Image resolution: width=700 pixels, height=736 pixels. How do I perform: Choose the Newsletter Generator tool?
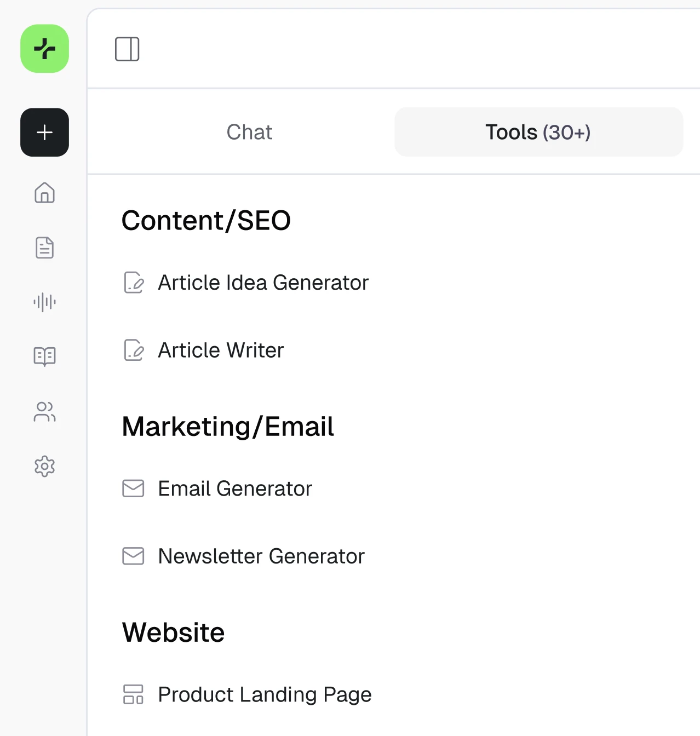pos(244,556)
